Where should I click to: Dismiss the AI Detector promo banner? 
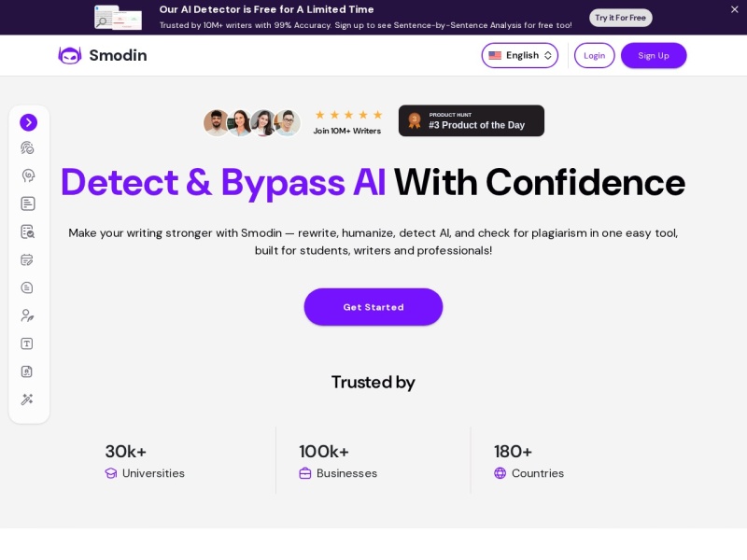pos(734,10)
